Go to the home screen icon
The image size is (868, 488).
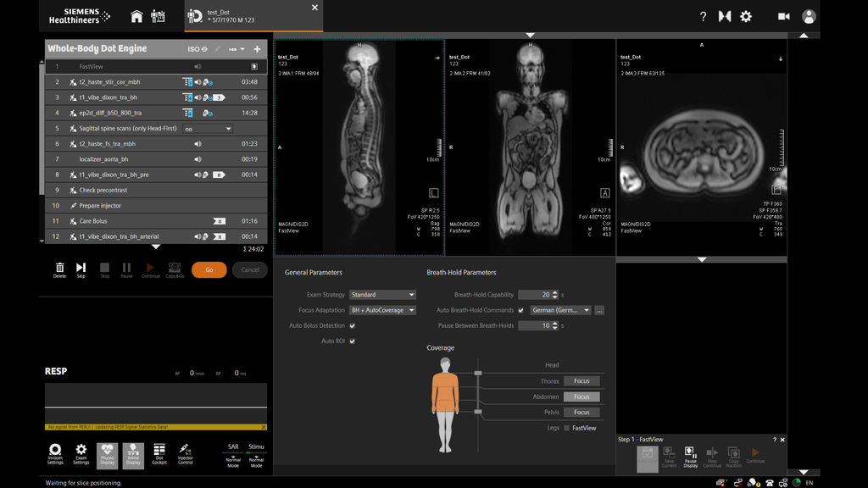pos(136,16)
